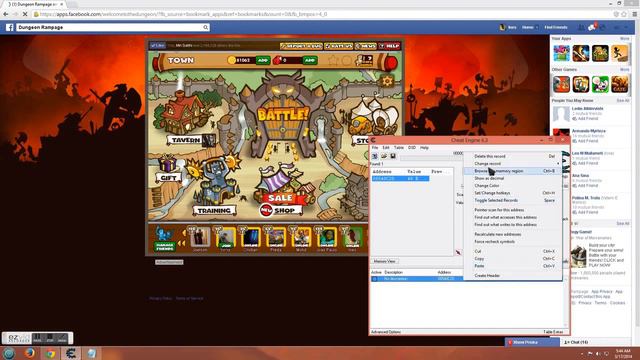The image size is (640, 360).
Task: Select Pointer scan for this address
Action: tap(512, 210)
